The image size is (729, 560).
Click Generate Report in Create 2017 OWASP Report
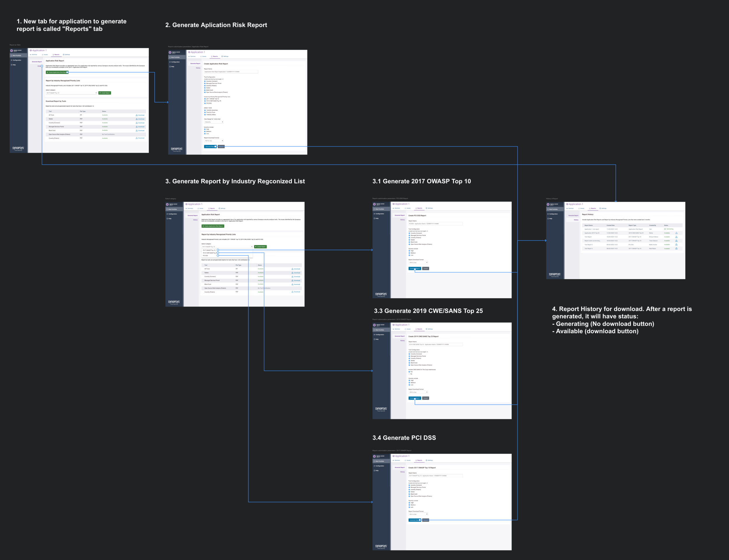pos(415,520)
